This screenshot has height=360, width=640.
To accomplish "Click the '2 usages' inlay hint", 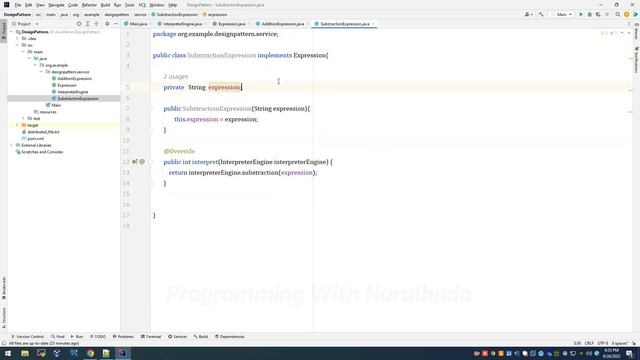I will tap(176, 76).
